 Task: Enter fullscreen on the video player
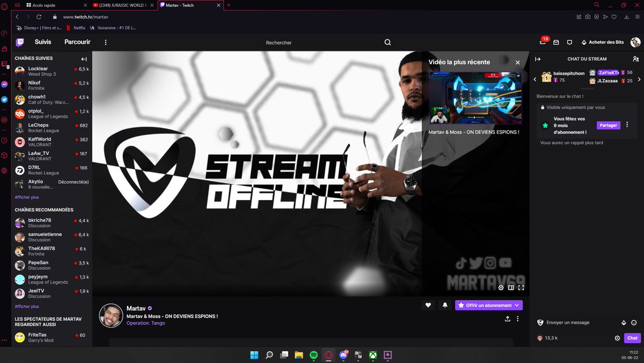pyautogui.click(x=521, y=287)
